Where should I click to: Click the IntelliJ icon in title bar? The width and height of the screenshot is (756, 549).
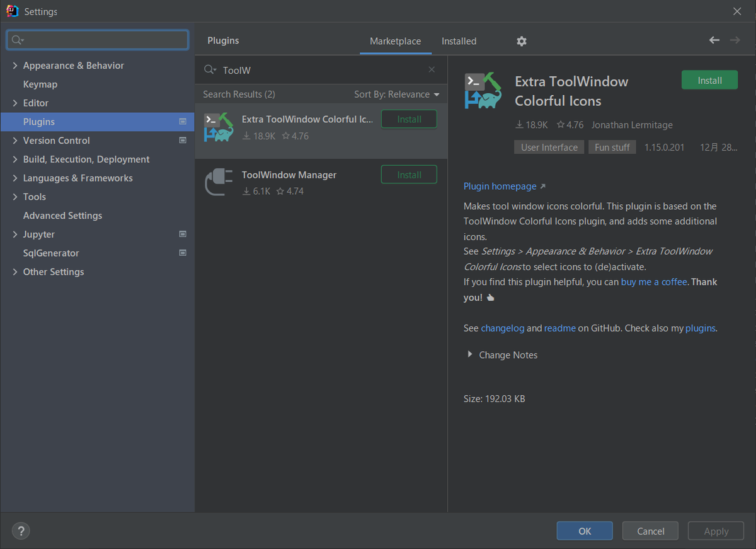pos(12,11)
